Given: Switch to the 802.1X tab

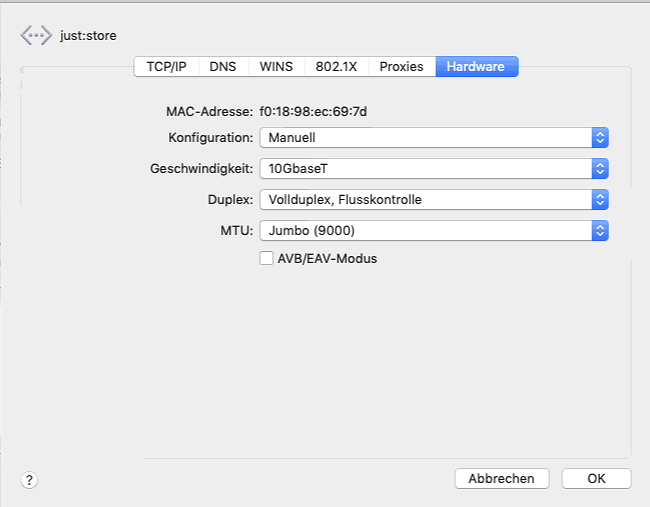Looking at the screenshot, I should tap(336, 66).
